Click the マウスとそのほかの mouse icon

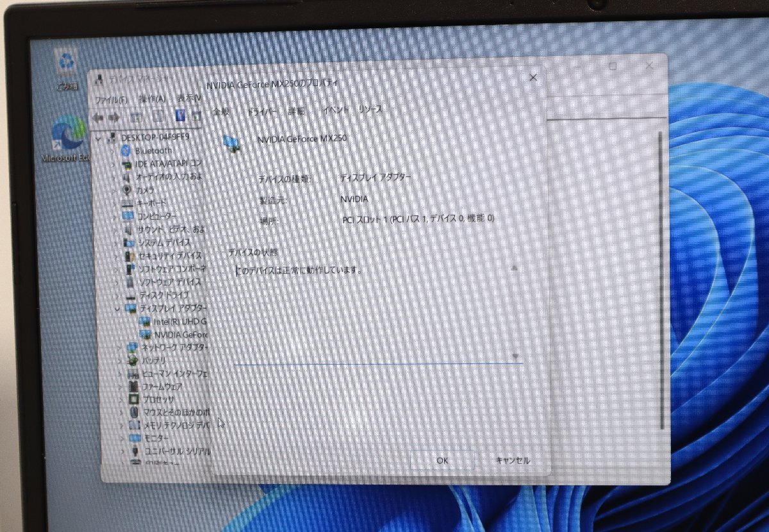[134, 412]
